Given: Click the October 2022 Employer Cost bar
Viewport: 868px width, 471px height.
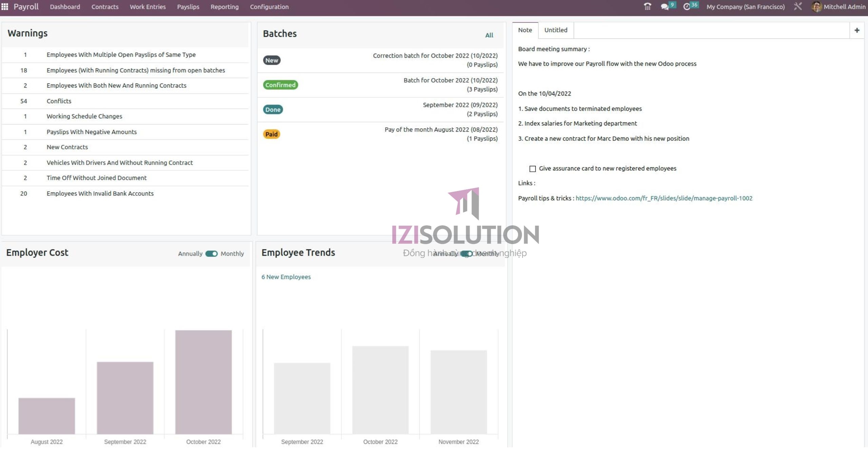Looking at the screenshot, I should 203,382.
